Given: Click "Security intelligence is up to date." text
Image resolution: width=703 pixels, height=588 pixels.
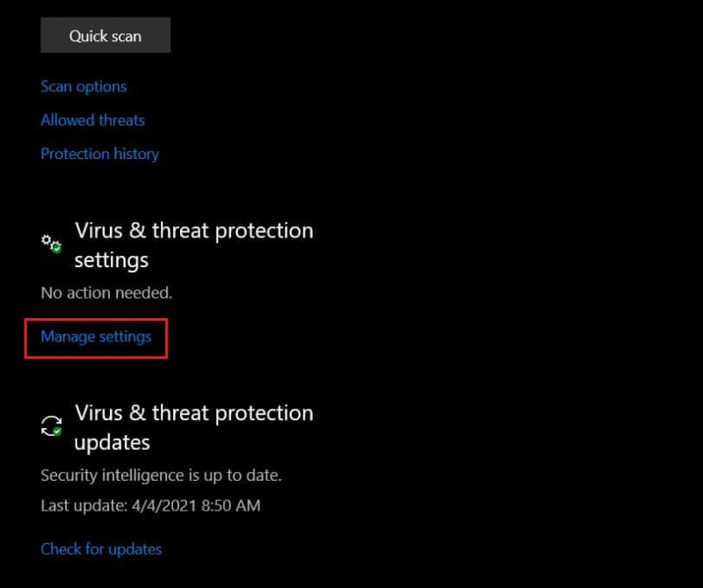Looking at the screenshot, I should (x=161, y=475).
